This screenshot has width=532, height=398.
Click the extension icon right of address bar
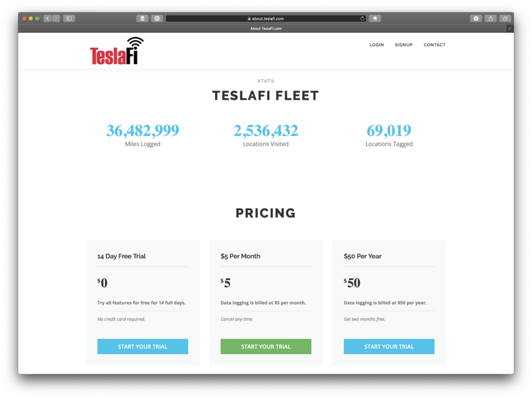tap(375, 18)
